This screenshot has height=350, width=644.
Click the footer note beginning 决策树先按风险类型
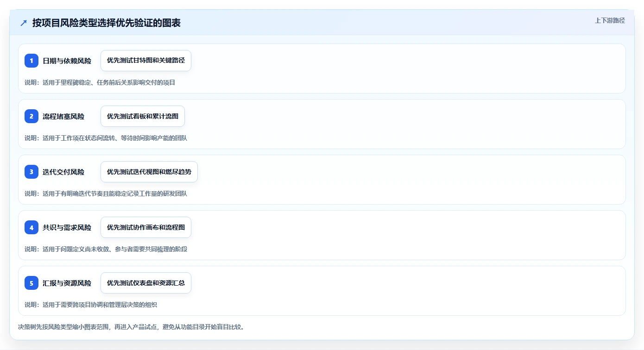(x=131, y=327)
